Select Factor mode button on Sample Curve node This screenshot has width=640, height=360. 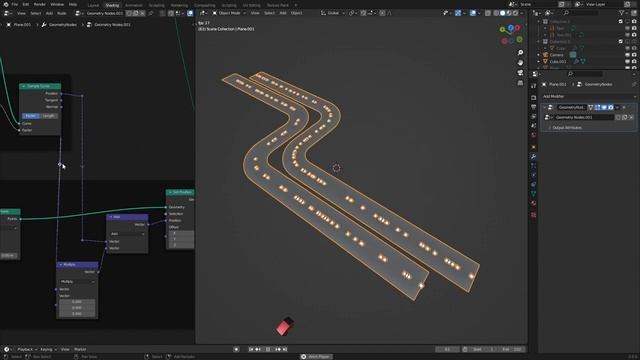pyautogui.click(x=31, y=116)
